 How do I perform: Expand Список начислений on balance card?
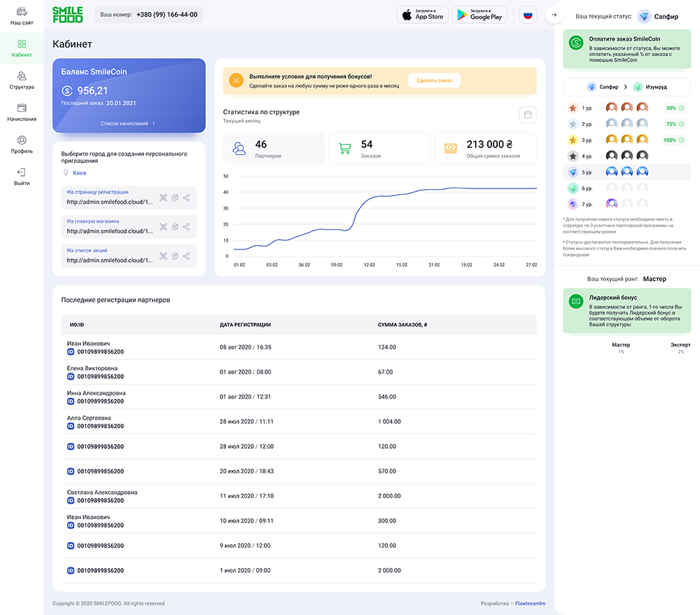point(128,123)
